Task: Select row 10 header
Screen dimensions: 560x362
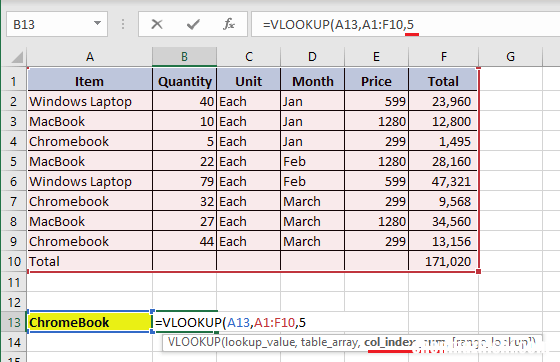Action: [14, 261]
